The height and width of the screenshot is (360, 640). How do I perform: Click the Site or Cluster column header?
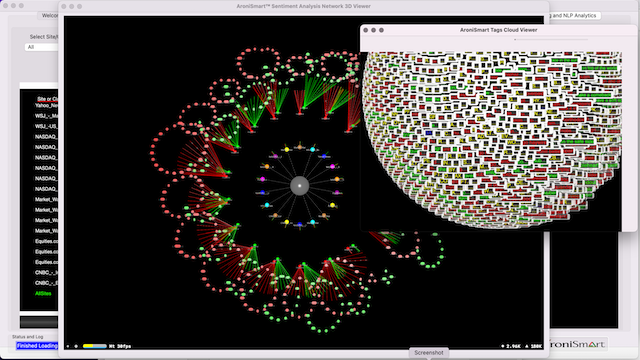[x=47, y=99]
